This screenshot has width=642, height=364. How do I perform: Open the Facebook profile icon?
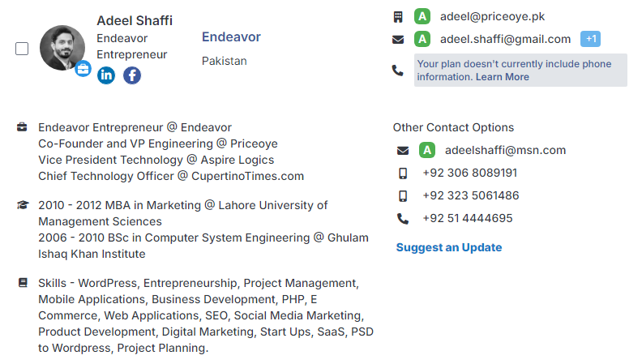[132, 75]
